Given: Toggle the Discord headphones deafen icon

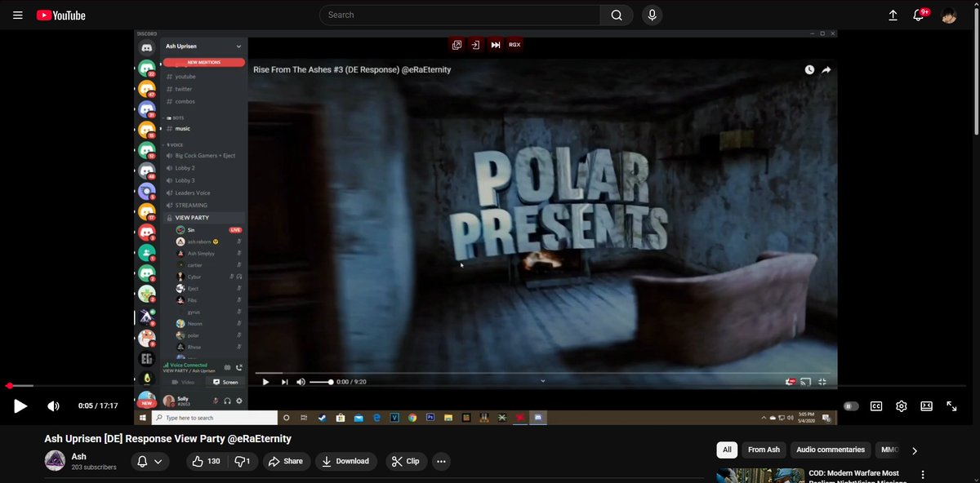Looking at the screenshot, I should pos(227,401).
